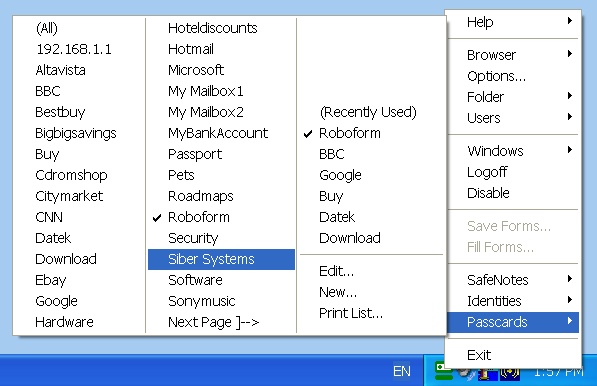Click the dark blue tray icon with yellow symbol
This screenshot has width=597, height=386.
509,373
